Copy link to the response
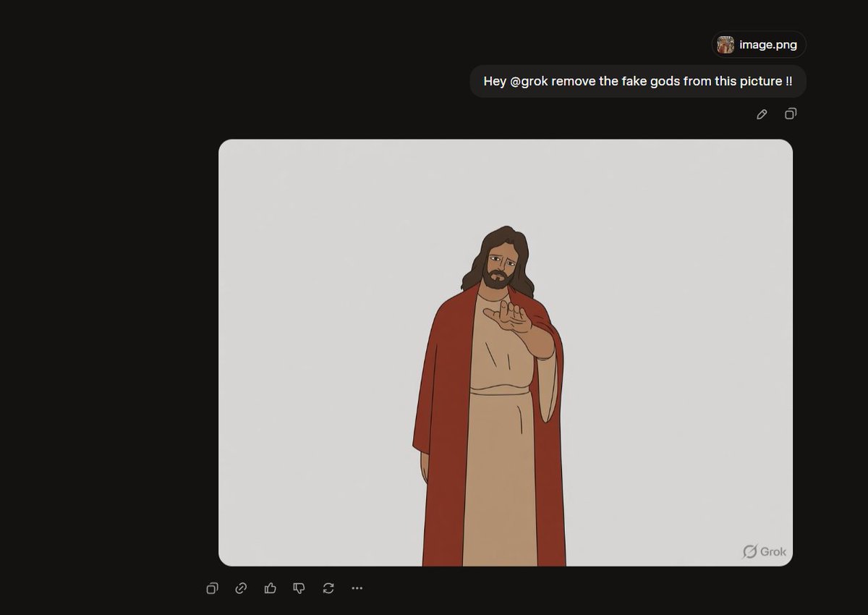The width and height of the screenshot is (868, 615). (x=241, y=588)
